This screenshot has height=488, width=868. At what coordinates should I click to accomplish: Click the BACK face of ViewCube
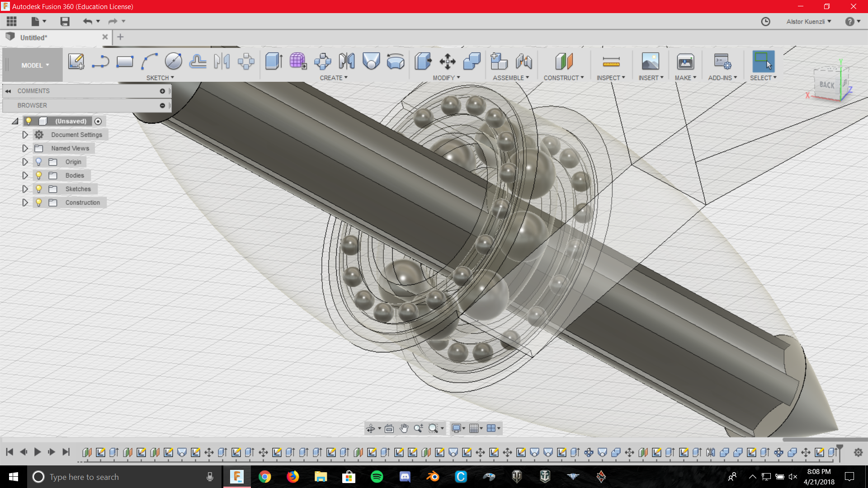coord(827,84)
